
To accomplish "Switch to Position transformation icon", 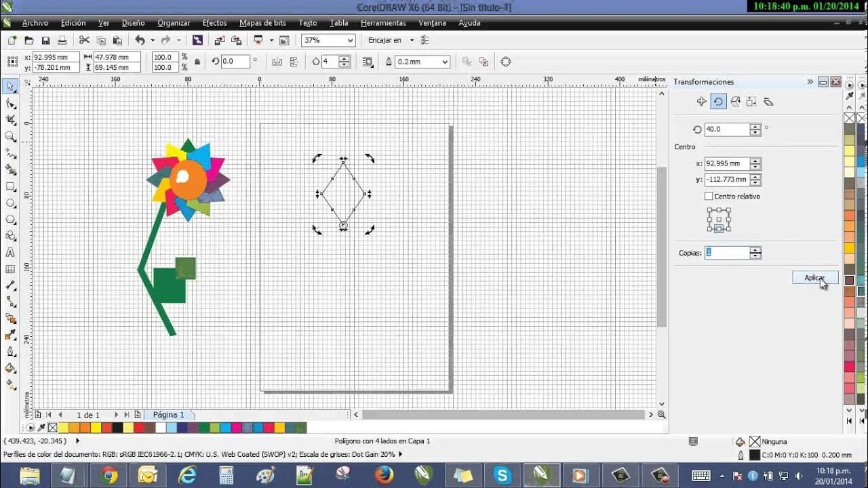I will tap(701, 102).
